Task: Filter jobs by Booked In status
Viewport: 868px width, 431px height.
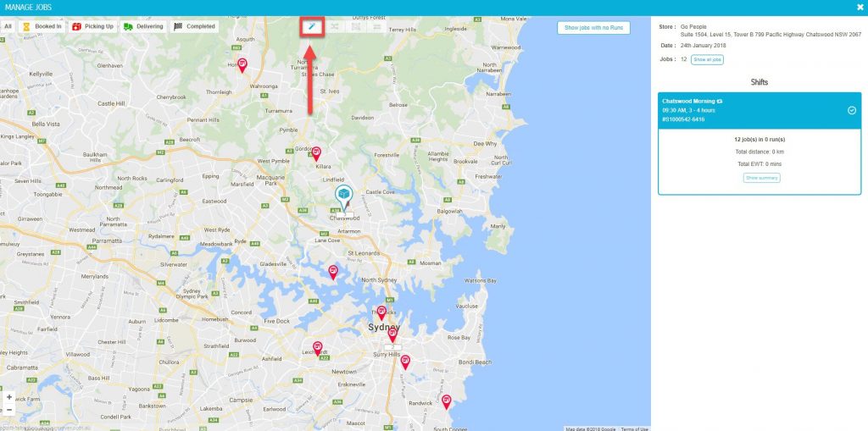Action: (x=42, y=26)
